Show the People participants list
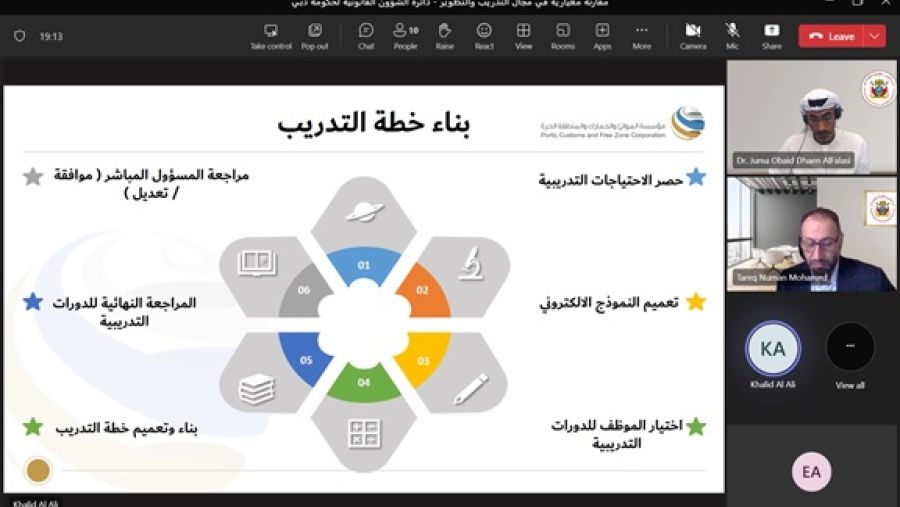Viewport: 900px width, 507px height. pyautogui.click(x=405, y=36)
